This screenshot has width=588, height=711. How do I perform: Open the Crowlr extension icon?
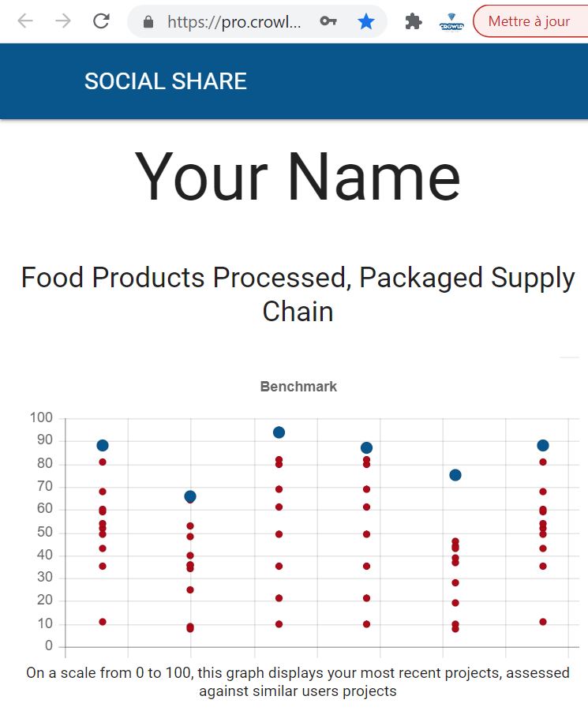click(x=451, y=22)
